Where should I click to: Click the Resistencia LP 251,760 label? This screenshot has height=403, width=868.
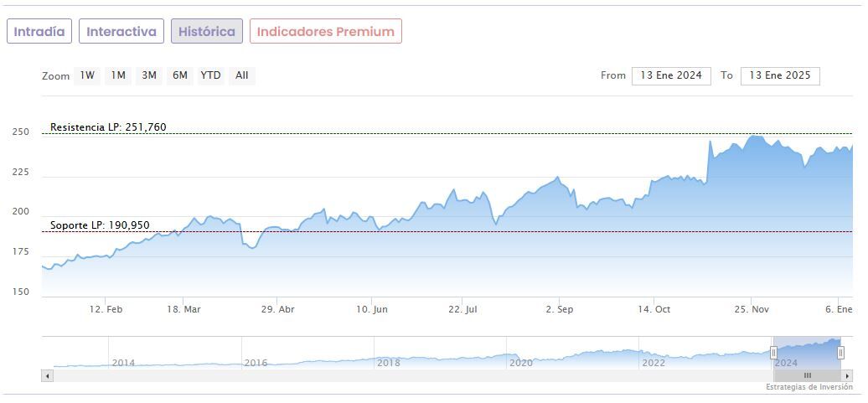108,127
